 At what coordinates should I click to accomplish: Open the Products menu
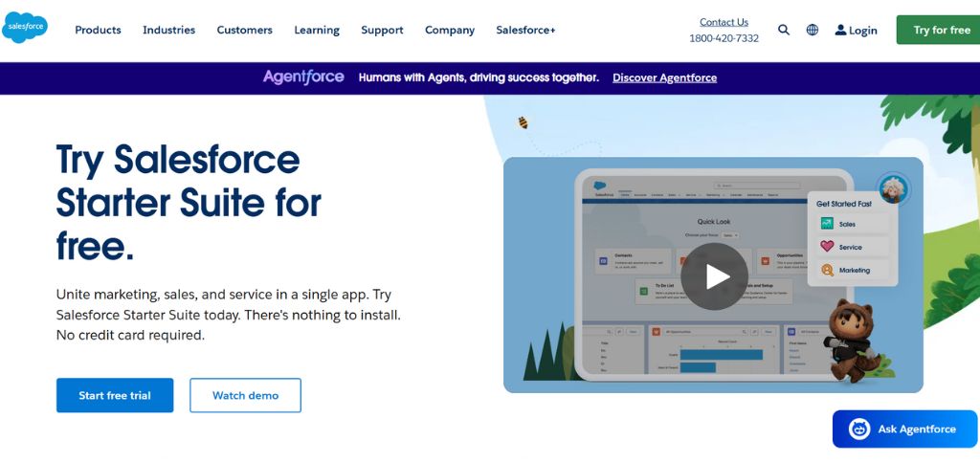(x=99, y=30)
